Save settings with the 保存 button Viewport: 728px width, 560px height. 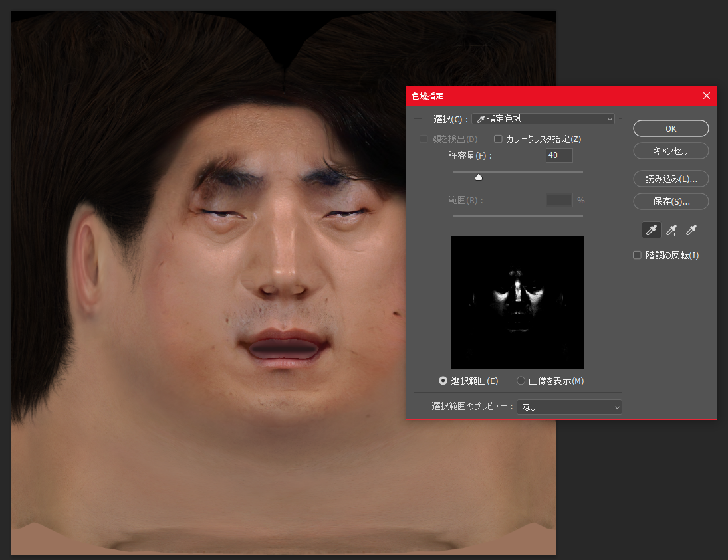tap(671, 201)
